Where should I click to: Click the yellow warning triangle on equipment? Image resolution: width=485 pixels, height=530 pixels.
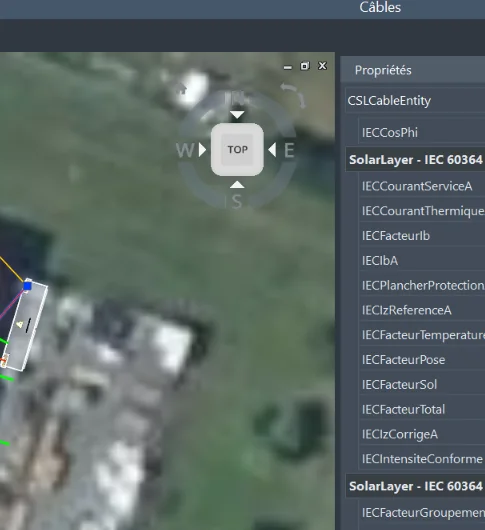pos(20,325)
